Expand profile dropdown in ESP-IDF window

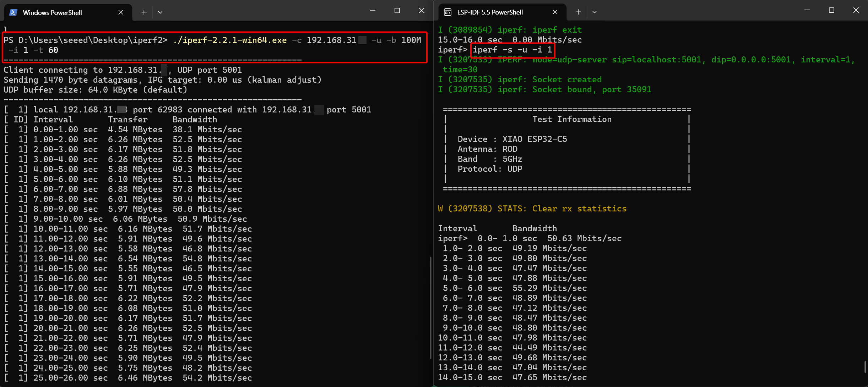point(595,12)
